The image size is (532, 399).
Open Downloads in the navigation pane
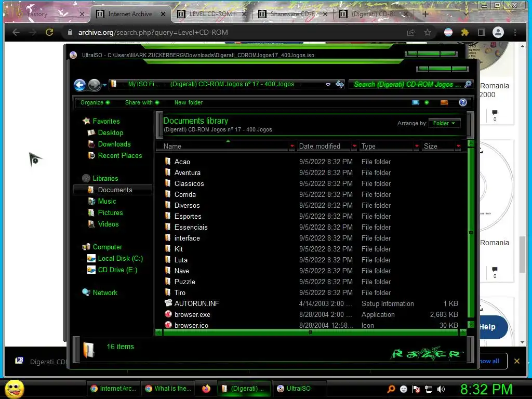114,144
